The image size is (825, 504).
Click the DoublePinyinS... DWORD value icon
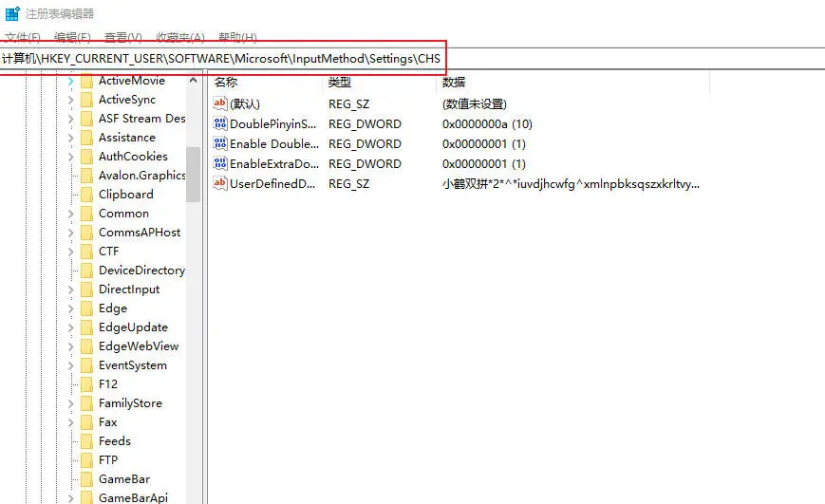[220, 123]
